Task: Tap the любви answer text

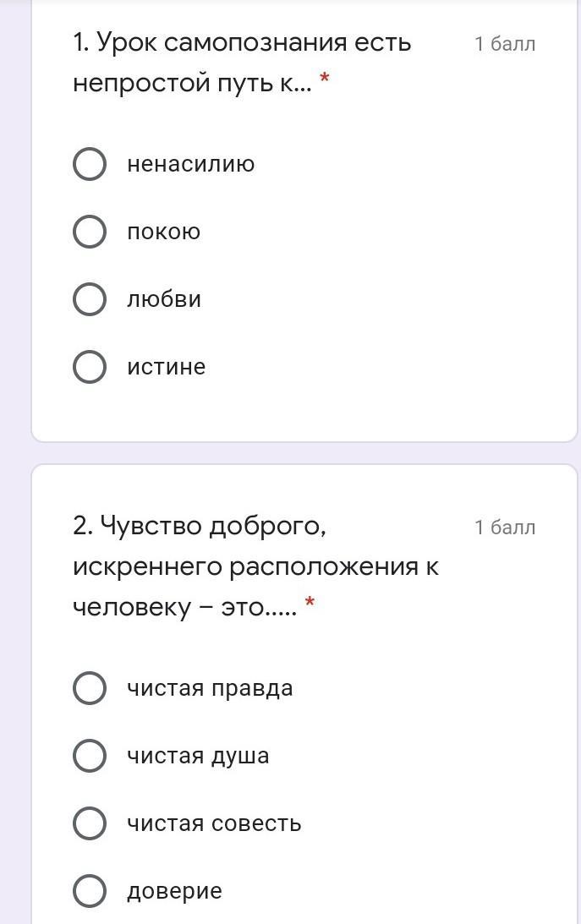Action: click(x=164, y=298)
